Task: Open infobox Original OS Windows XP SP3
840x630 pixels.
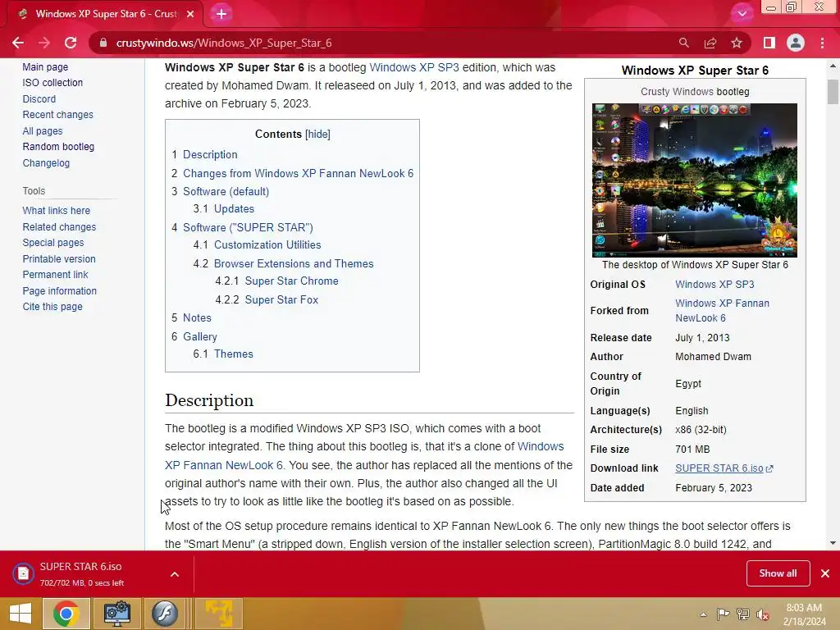Action: 714,285
